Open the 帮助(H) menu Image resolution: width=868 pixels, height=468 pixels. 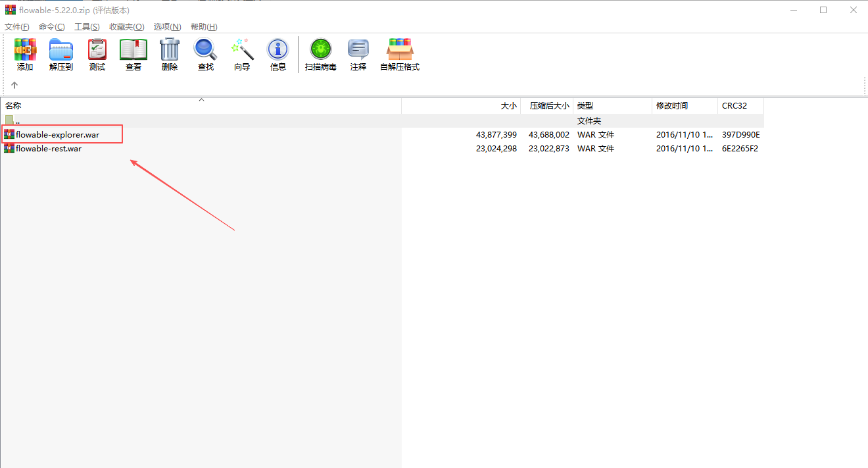pos(204,26)
